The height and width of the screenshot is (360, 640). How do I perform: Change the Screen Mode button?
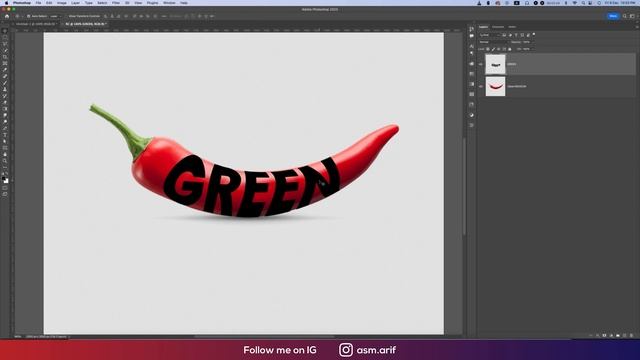[5, 195]
